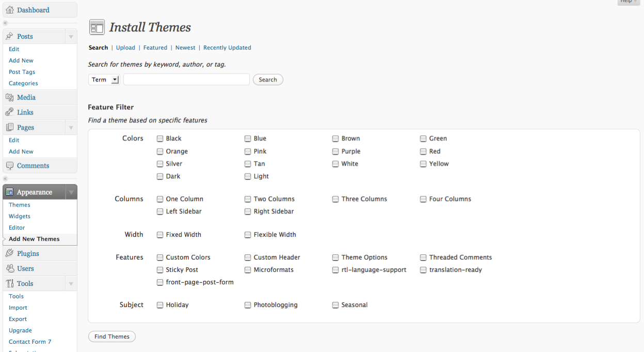Collapse the Posts menu arrow
Viewport: 644px width, 352px height.
[71, 37]
